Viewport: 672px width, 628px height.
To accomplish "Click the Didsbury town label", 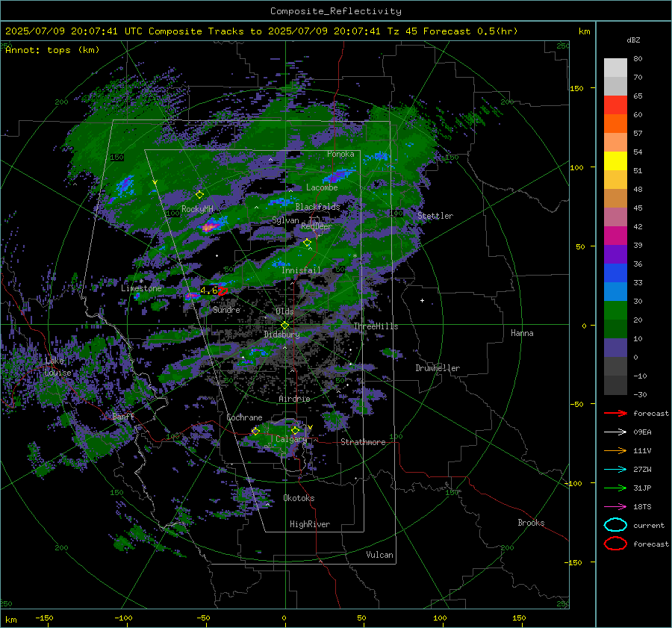I will click(x=281, y=335).
